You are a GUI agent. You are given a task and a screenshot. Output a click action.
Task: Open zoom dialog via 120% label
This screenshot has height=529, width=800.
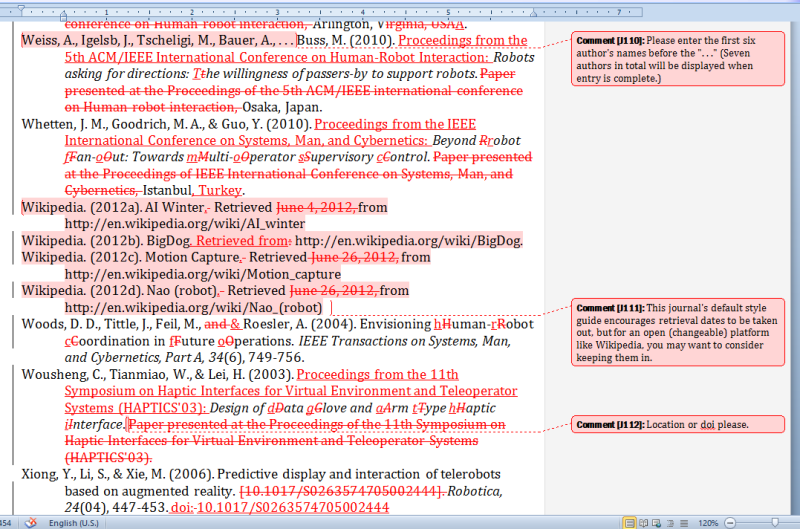[x=708, y=522]
